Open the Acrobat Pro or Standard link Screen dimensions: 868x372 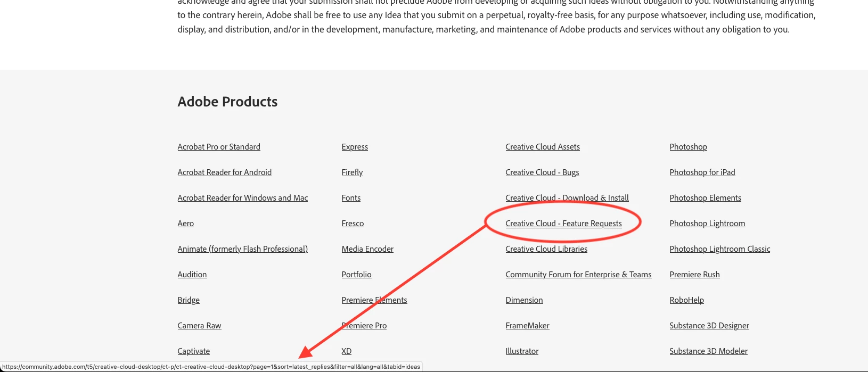point(219,147)
